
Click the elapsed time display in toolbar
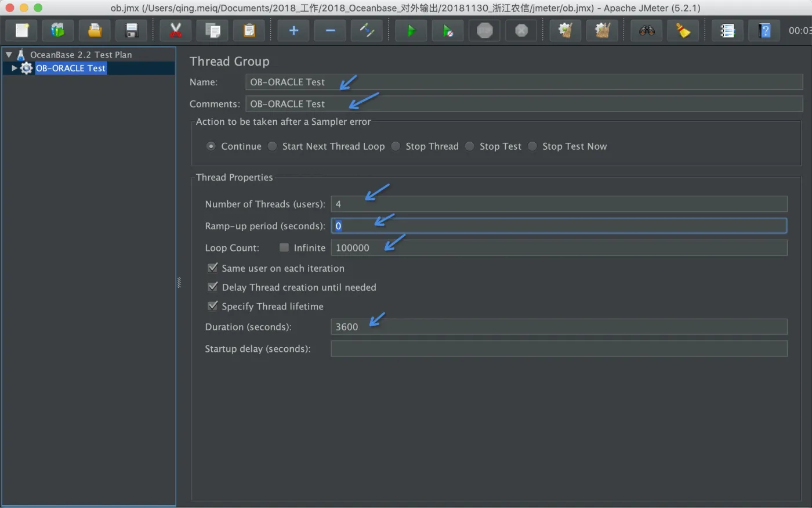click(x=800, y=30)
